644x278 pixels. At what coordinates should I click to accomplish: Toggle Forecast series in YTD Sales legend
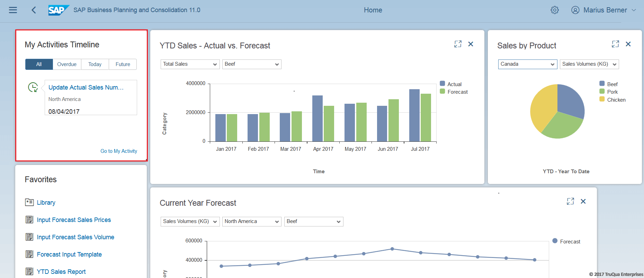tap(454, 92)
